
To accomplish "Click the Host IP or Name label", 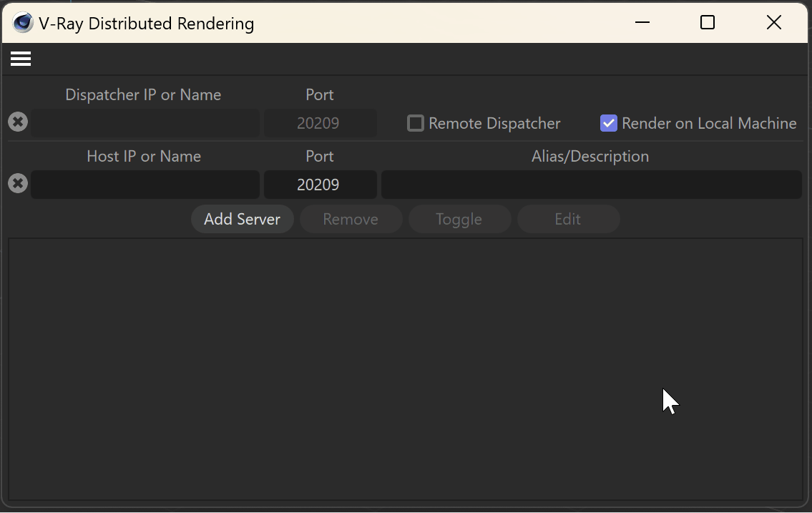I will (144, 157).
